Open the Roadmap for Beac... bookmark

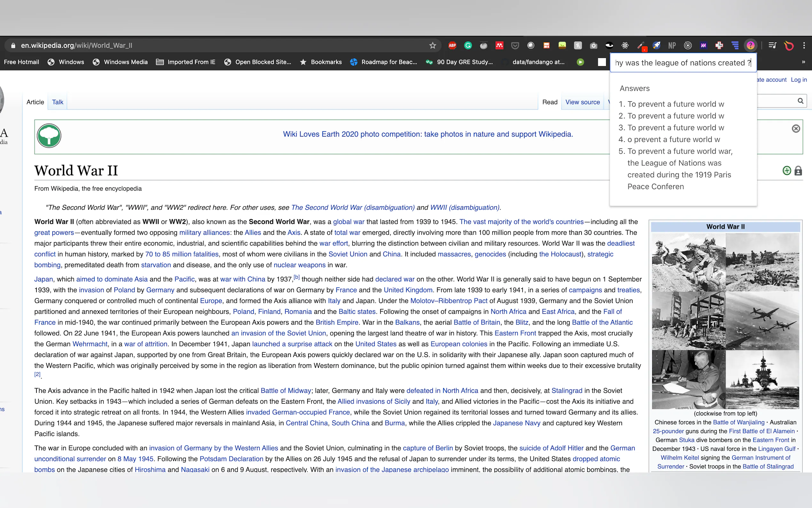[x=384, y=62]
